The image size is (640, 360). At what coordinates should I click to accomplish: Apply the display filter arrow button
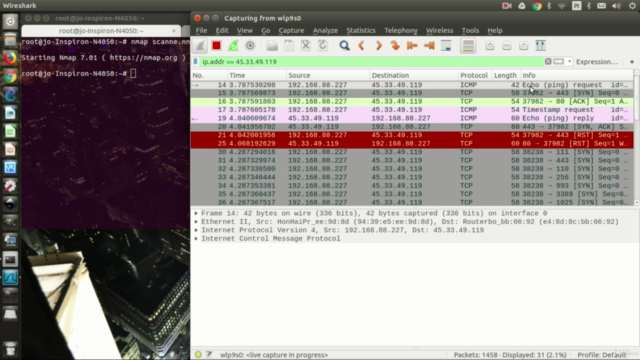(558, 62)
